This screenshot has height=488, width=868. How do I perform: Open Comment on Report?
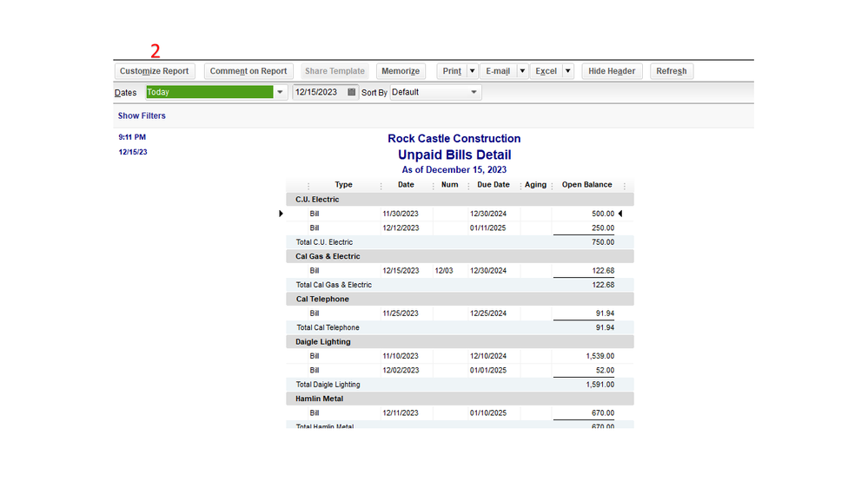point(248,71)
